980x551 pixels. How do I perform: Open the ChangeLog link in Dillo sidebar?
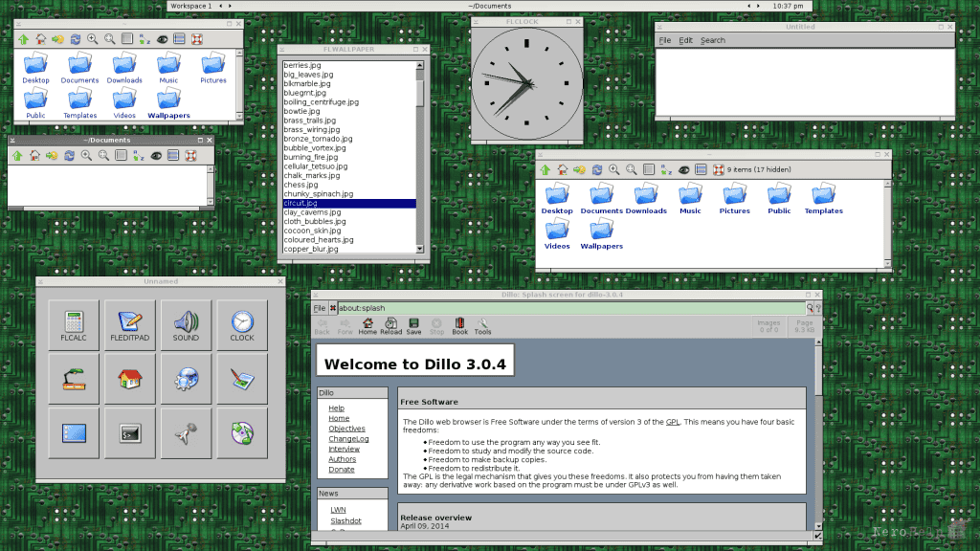click(x=348, y=438)
